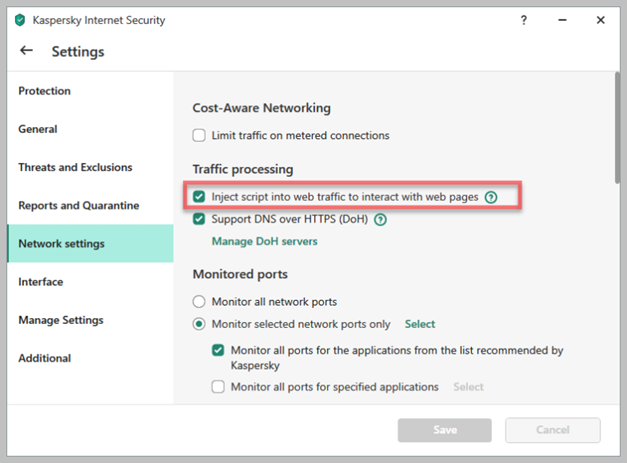The width and height of the screenshot is (627, 463).
Task: Select Monitor all network ports option
Action: [x=199, y=301]
